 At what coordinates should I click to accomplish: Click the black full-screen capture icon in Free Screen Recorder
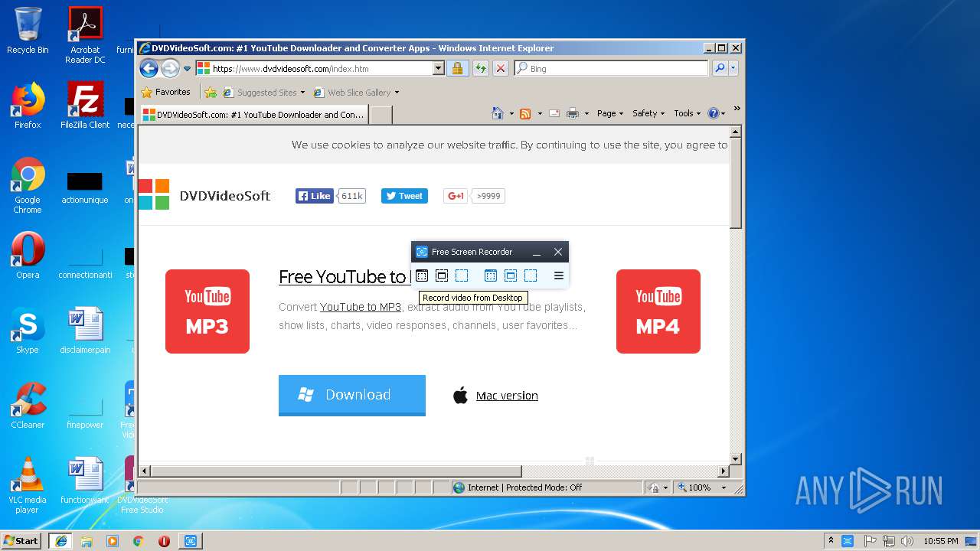click(422, 275)
